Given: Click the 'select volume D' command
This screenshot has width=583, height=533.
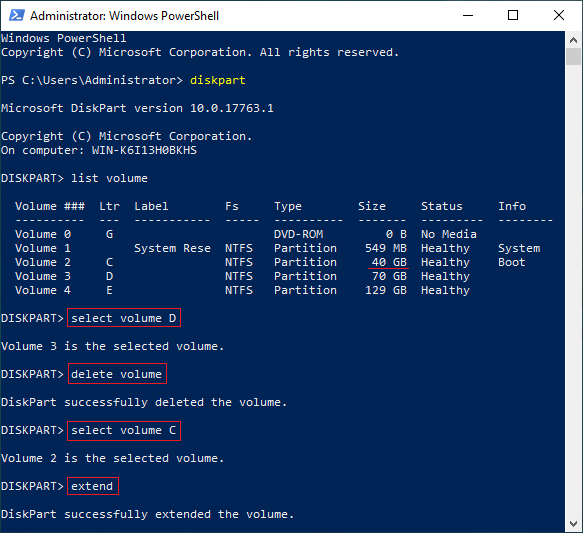Looking at the screenshot, I should point(124,318).
